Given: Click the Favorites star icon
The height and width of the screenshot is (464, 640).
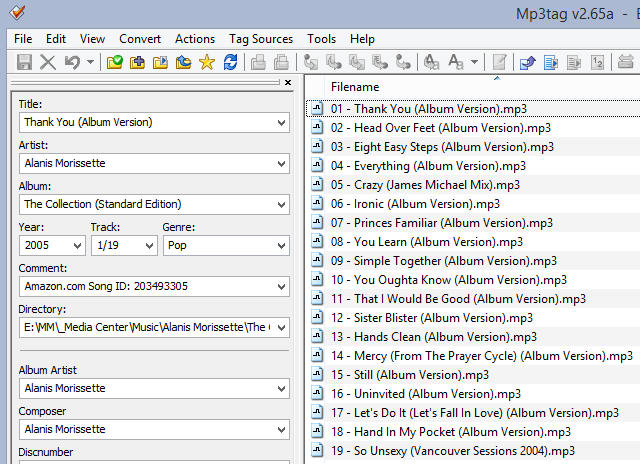Looking at the screenshot, I should (x=207, y=62).
